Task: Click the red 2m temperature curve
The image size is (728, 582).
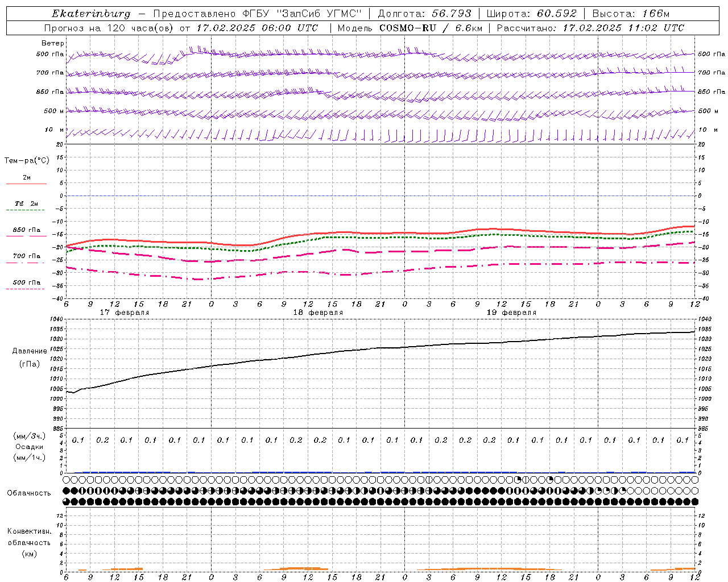Action: pos(381,233)
